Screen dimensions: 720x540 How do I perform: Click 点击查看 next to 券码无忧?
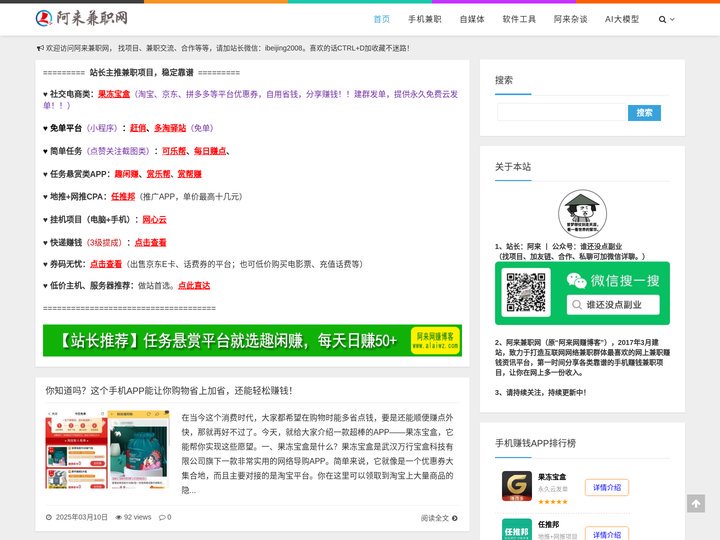coord(106,264)
